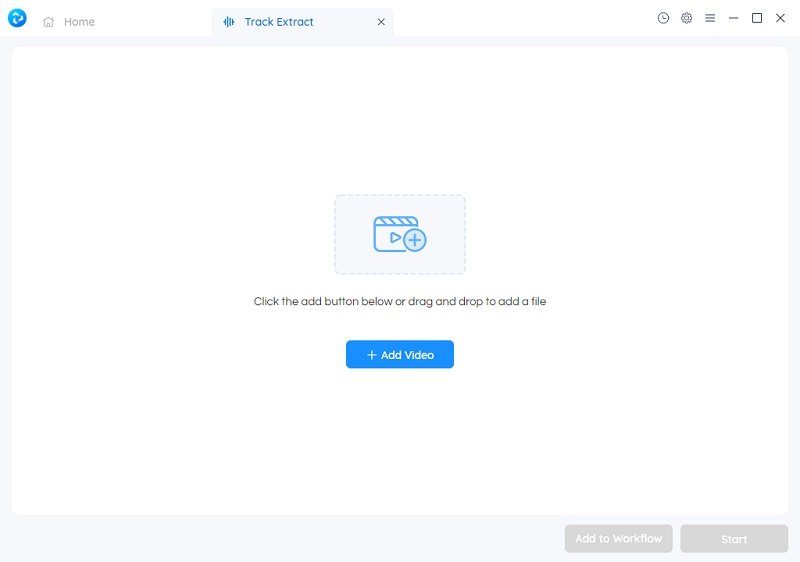The height and width of the screenshot is (562, 800).
Task: Click the drag and drop instruction text
Action: (400, 301)
